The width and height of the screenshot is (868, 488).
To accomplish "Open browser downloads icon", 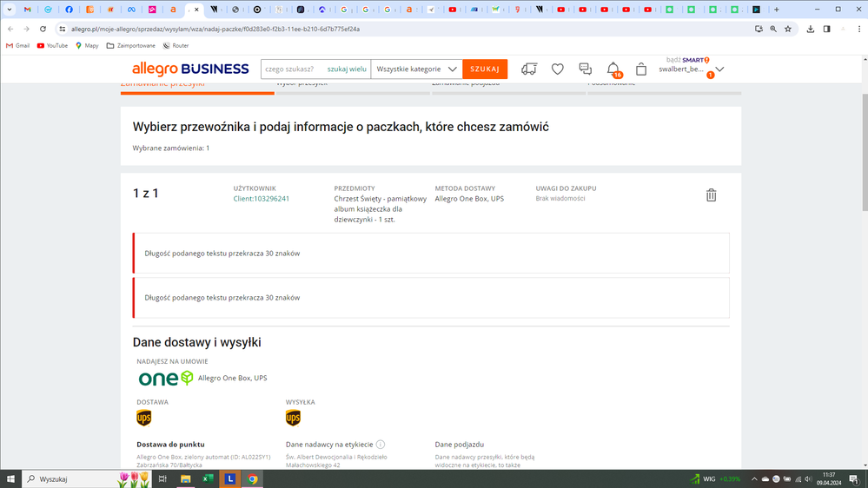I will [x=811, y=29].
